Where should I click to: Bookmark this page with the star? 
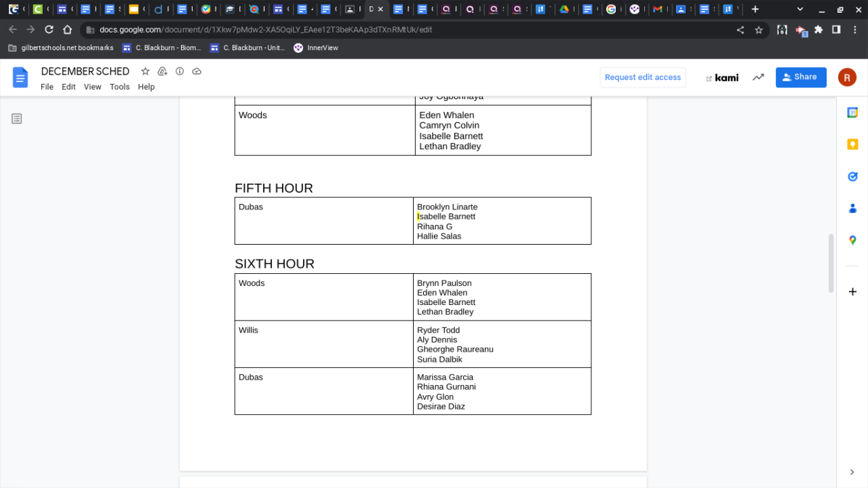[759, 30]
